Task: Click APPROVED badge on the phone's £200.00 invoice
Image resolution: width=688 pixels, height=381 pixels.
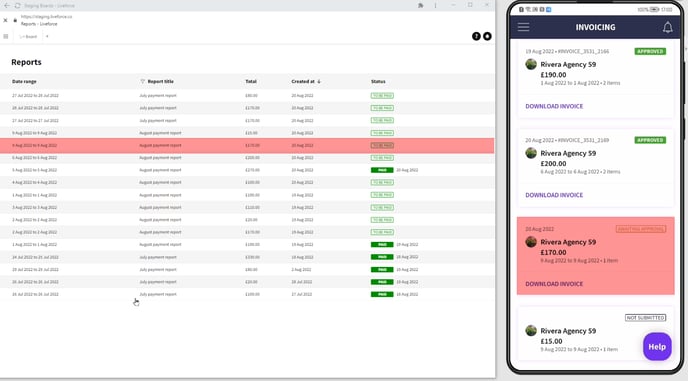Action: coord(650,140)
